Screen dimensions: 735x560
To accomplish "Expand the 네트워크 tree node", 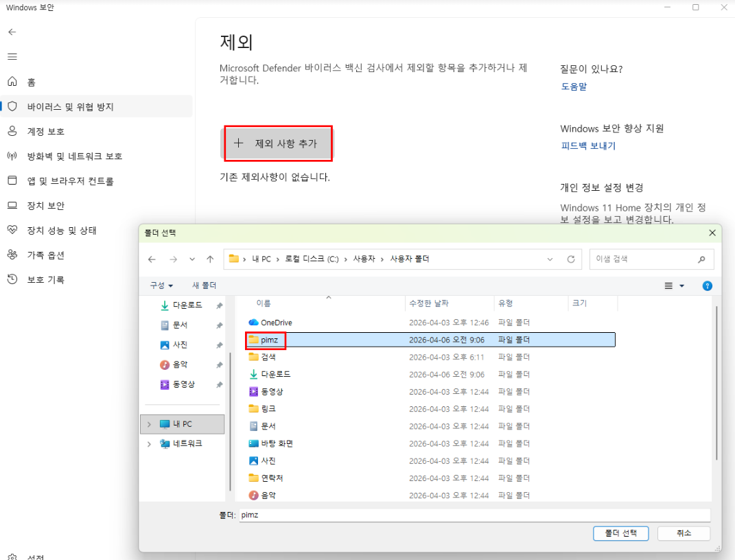I will click(149, 444).
